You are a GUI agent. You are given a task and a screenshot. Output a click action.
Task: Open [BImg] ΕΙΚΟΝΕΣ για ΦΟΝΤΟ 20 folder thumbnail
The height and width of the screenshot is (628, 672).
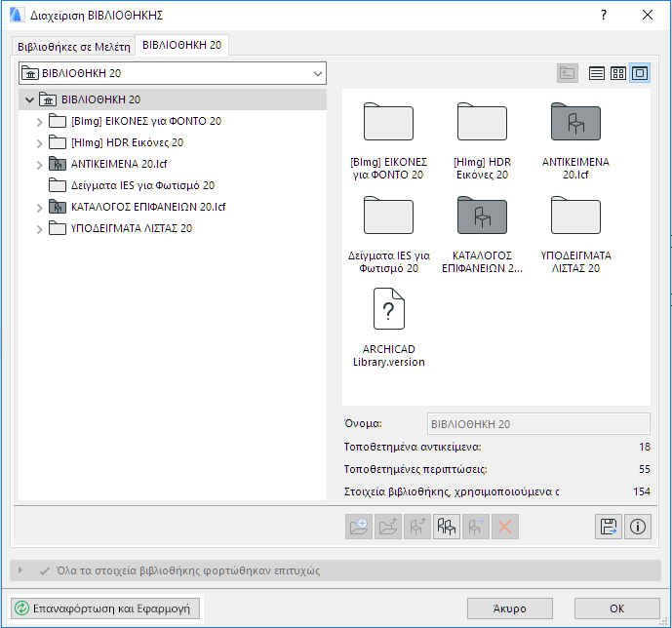(388, 122)
